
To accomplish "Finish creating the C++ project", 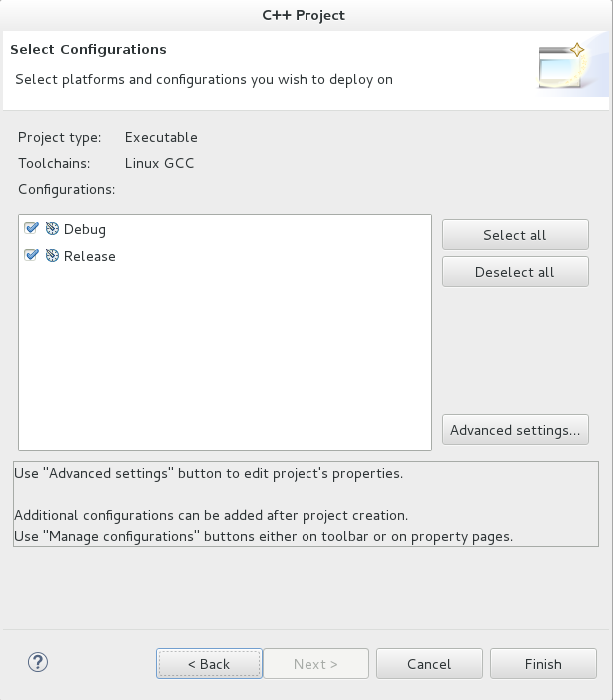I will [x=543, y=664].
